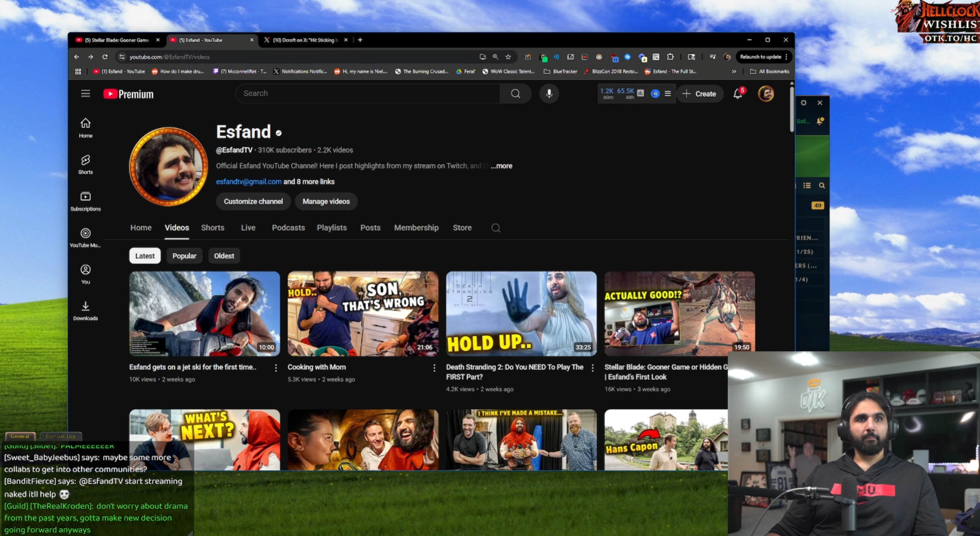
Task: Open Cooking with Mom video title
Action: tap(317, 367)
